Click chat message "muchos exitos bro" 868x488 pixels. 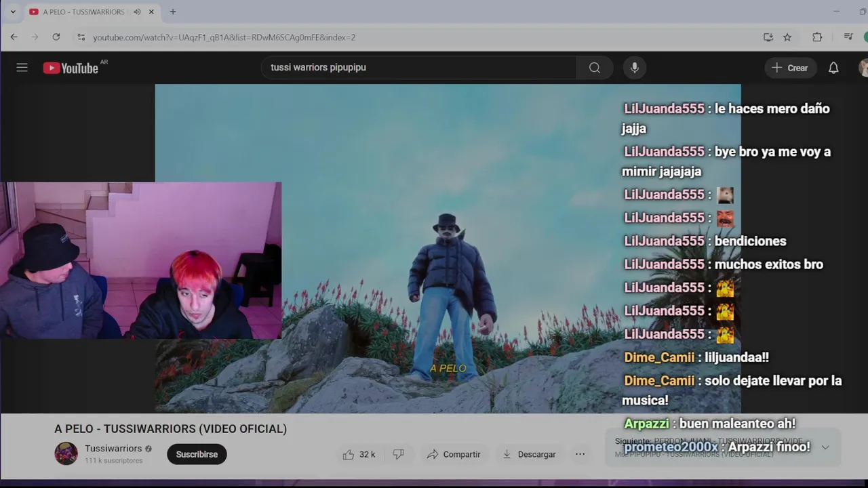point(769,264)
